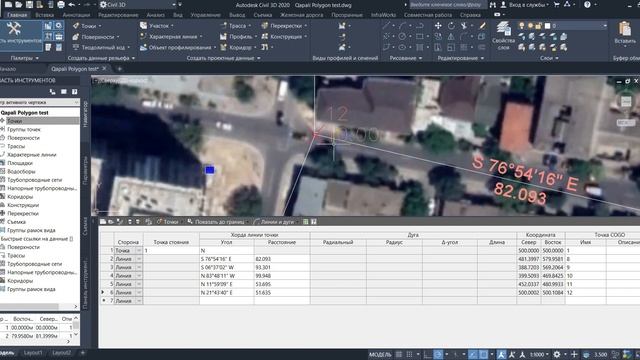Expand the Палитры panel

24,58
